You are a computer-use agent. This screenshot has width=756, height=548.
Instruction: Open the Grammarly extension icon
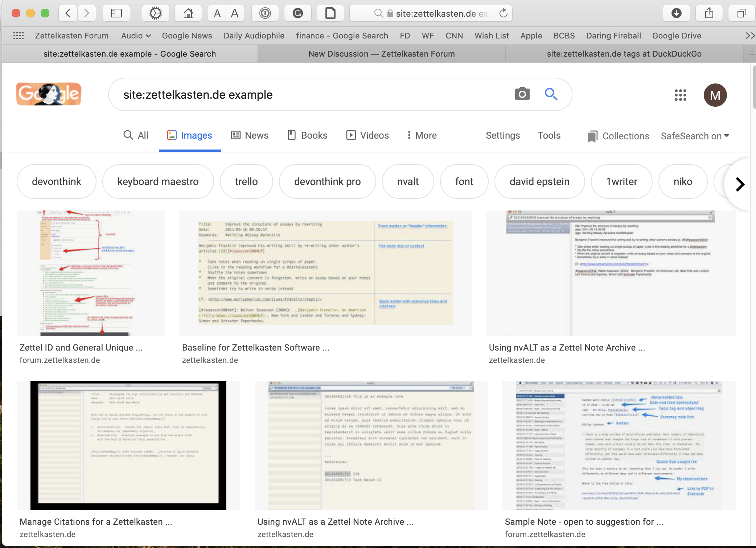click(x=298, y=13)
